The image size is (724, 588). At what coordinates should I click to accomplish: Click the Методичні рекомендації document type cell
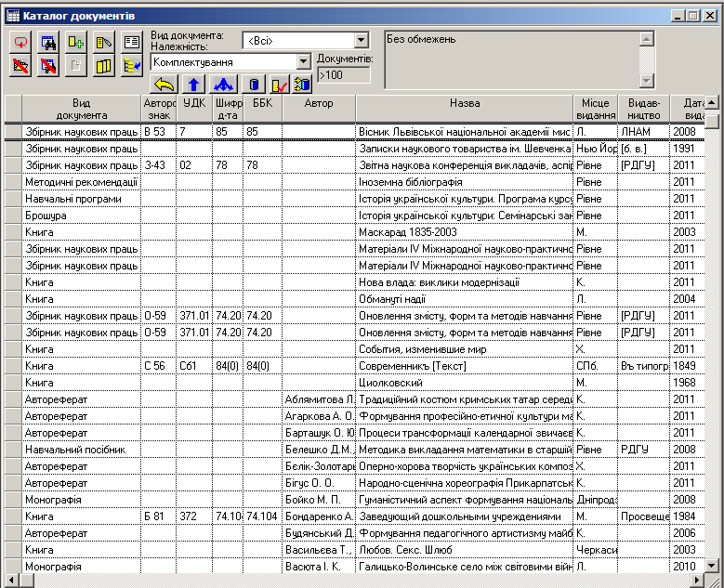click(81, 182)
